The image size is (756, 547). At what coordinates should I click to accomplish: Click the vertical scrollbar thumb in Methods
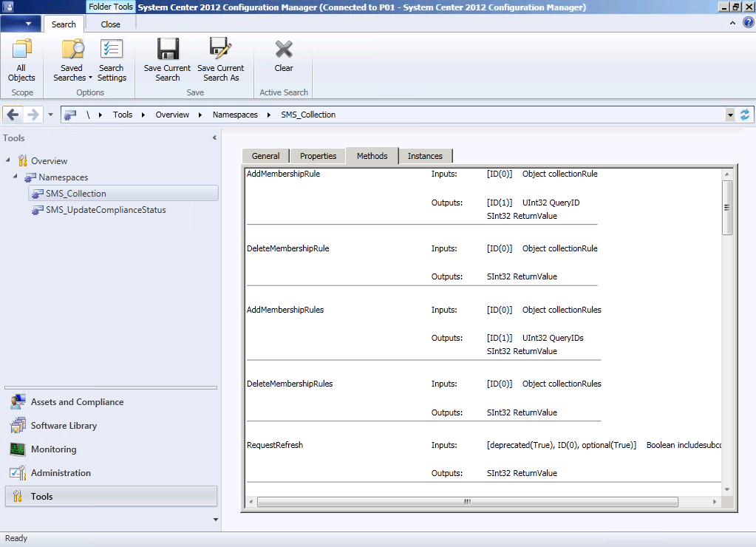click(x=726, y=208)
